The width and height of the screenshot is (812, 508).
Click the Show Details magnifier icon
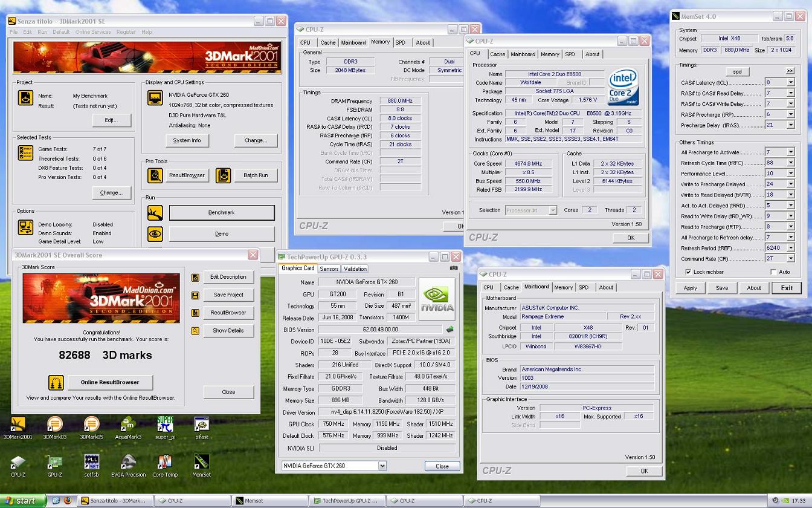click(x=195, y=331)
